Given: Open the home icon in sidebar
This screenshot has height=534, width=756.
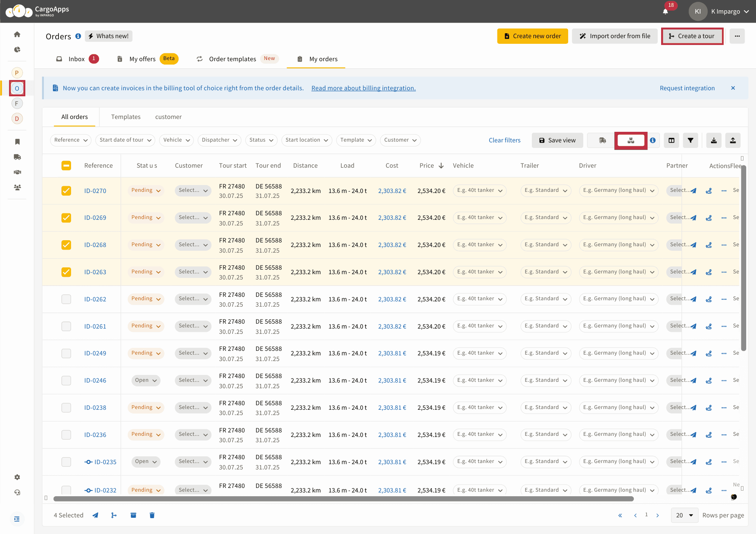Looking at the screenshot, I should click(17, 34).
